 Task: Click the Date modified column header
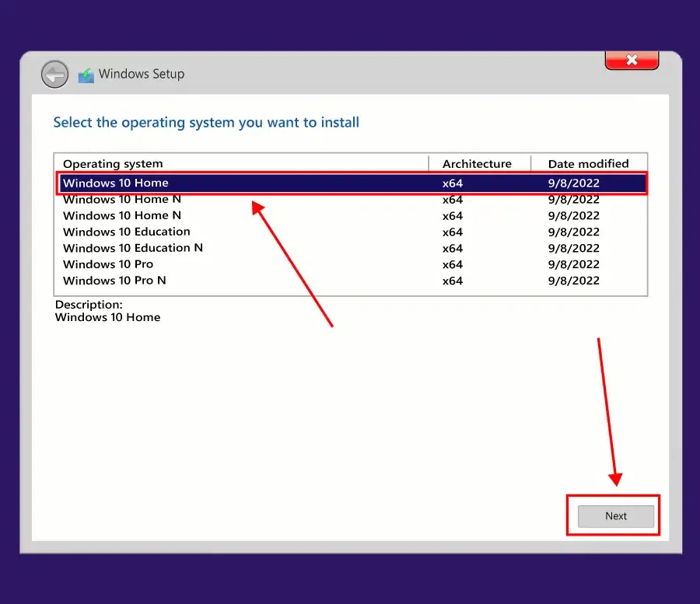point(589,164)
